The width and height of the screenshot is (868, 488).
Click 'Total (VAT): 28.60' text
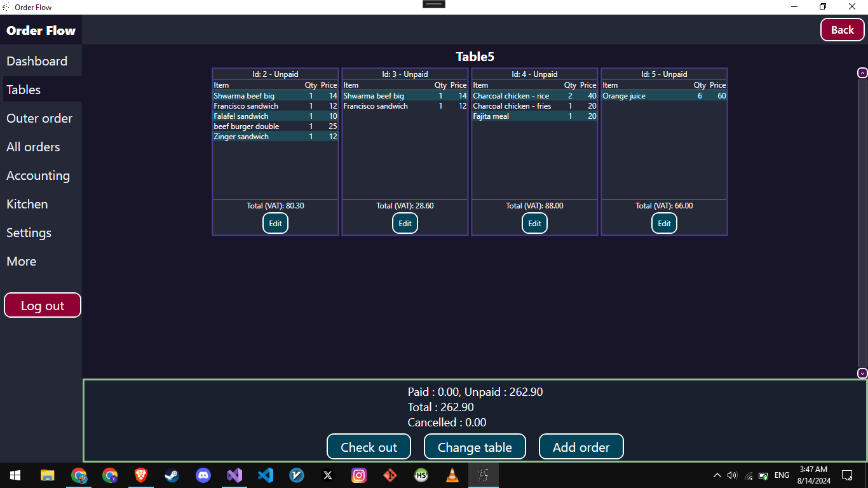coord(405,205)
